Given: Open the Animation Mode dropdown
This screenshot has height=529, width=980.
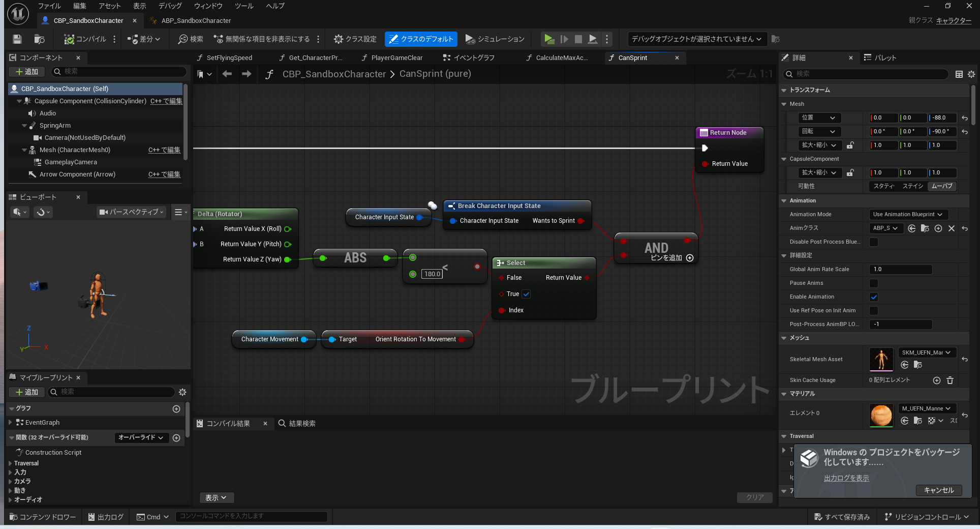Looking at the screenshot, I should coord(908,215).
